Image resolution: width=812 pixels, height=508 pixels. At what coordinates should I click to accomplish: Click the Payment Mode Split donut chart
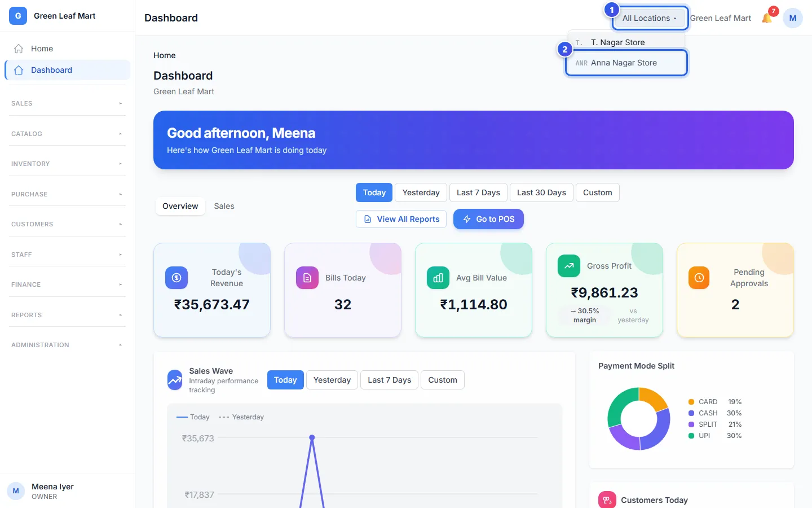tap(639, 419)
